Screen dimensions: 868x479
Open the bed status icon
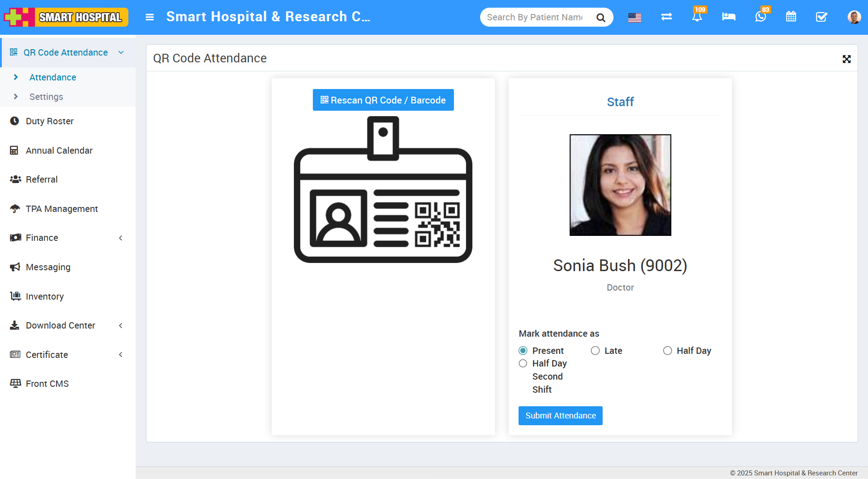pos(729,17)
